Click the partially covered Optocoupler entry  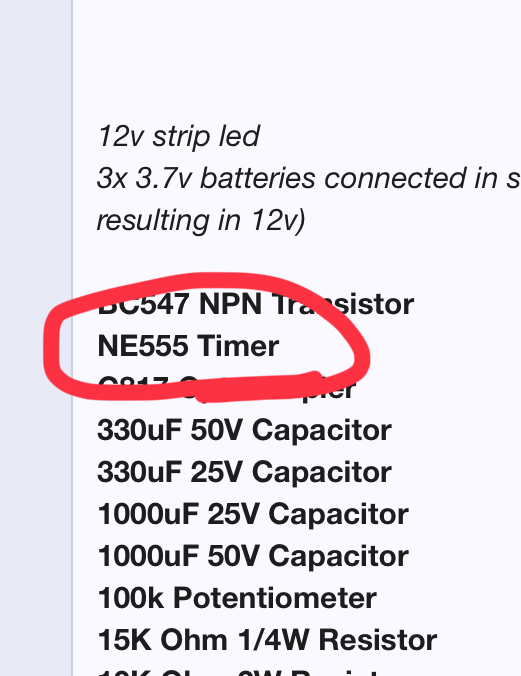227,387
